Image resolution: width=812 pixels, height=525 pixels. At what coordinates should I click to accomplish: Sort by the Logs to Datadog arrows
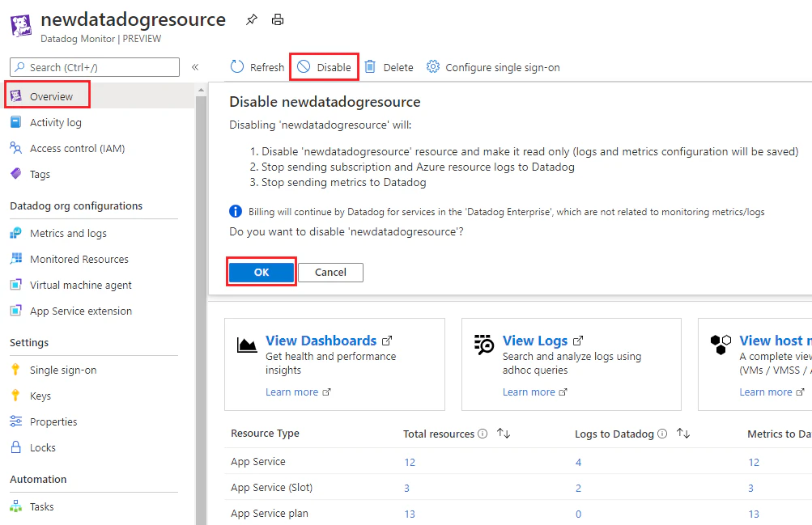tap(683, 434)
